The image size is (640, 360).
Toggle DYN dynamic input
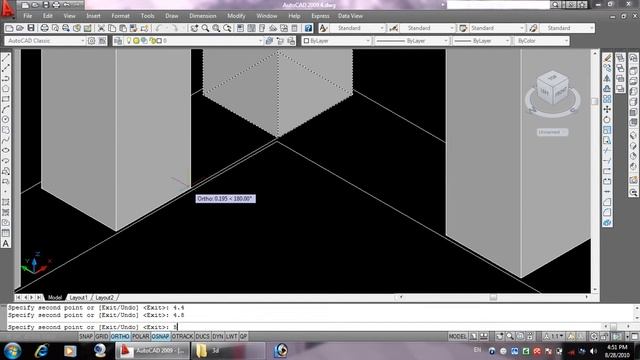(x=218, y=336)
